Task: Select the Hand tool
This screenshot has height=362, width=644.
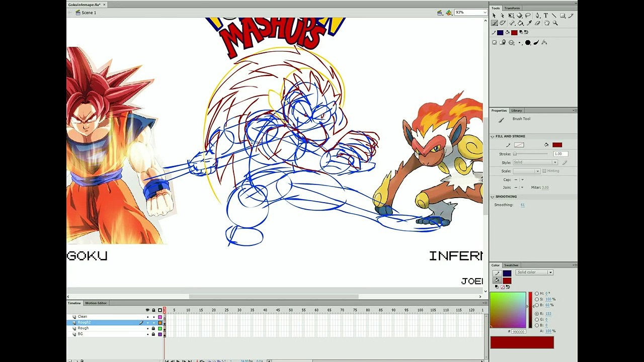Action: coord(547,23)
